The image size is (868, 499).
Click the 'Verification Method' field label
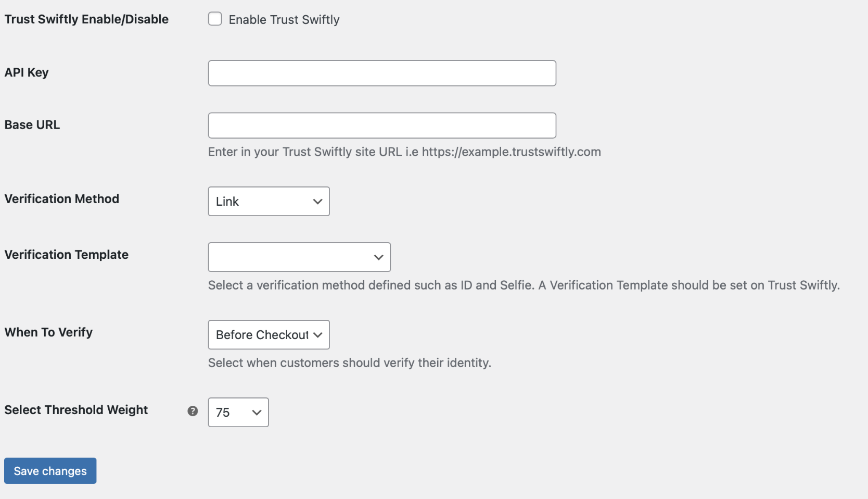point(62,199)
